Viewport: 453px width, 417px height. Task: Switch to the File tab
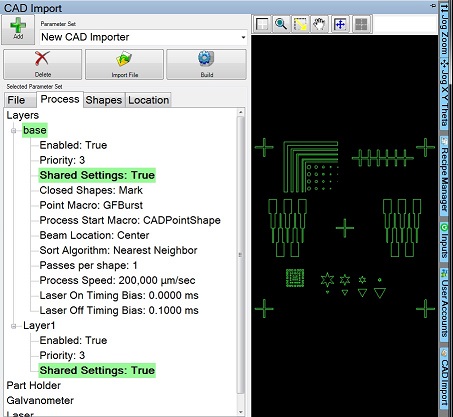click(x=20, y=100)
